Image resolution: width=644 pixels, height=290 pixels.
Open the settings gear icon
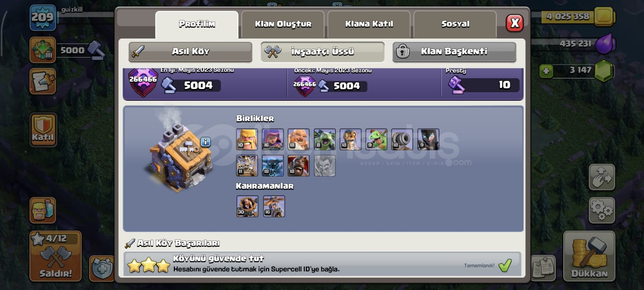(x=602, y=210)
